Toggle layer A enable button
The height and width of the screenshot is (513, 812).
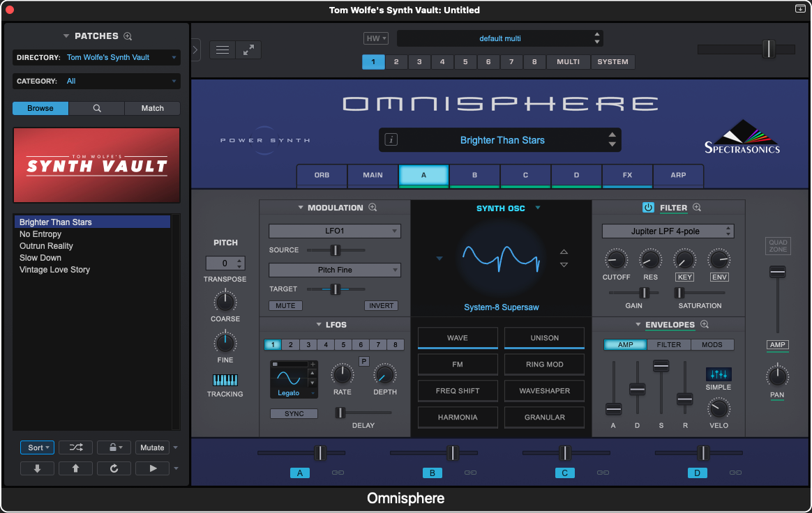[300, 473]
